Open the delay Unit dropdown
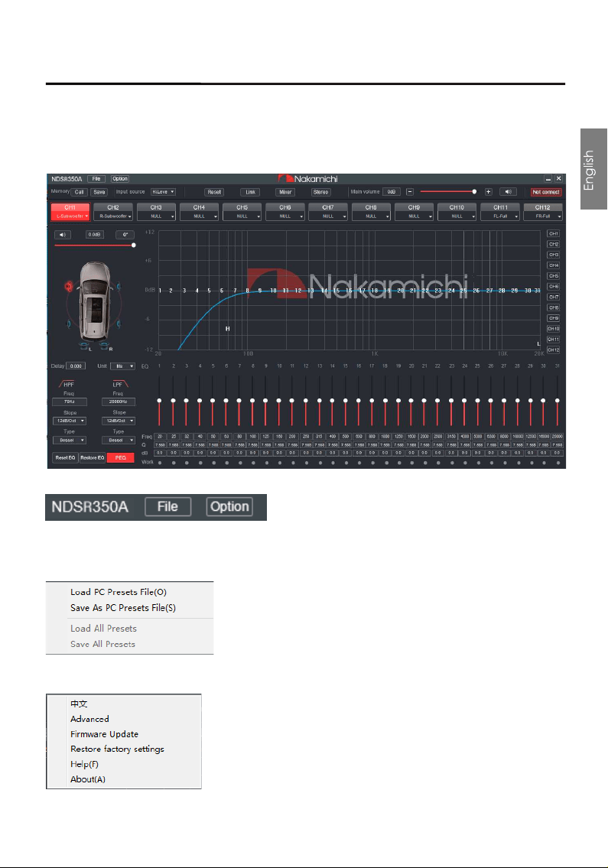This screenshot has width=608, height=868. tap(123, 366)
